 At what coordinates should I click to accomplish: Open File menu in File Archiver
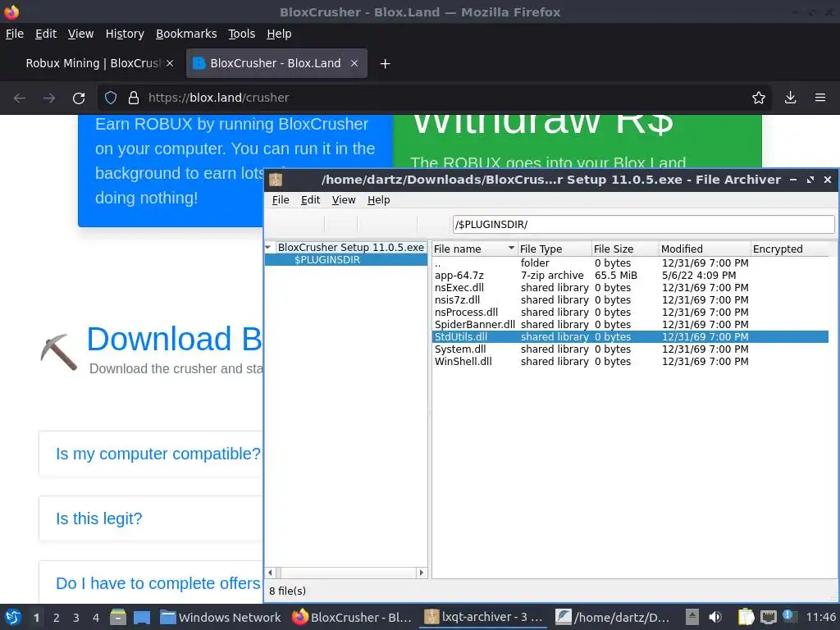(x=281, y=200)
